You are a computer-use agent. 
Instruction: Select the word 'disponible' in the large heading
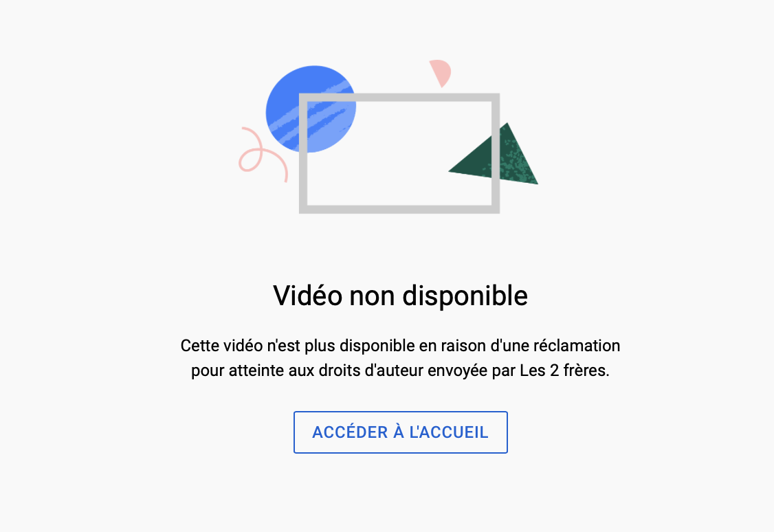[465, 296]
